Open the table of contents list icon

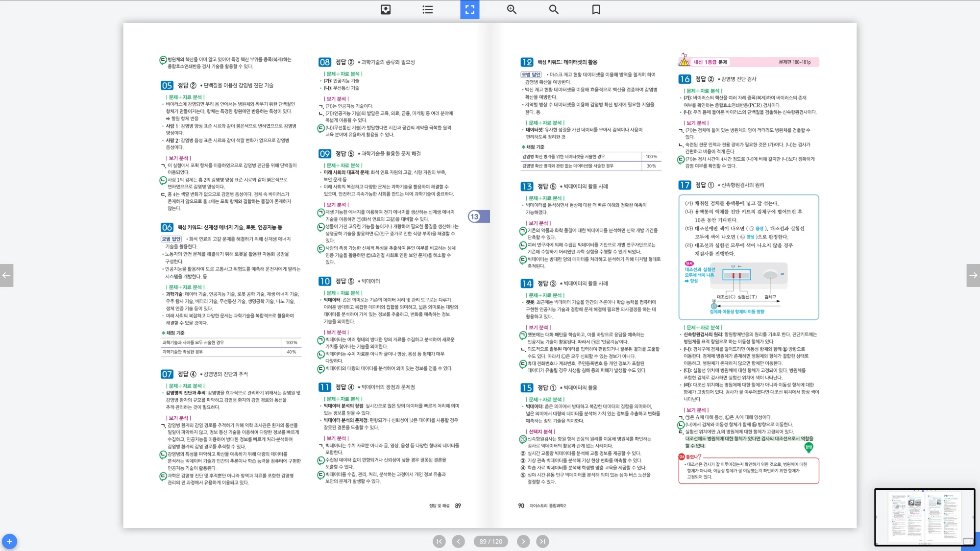427,9
